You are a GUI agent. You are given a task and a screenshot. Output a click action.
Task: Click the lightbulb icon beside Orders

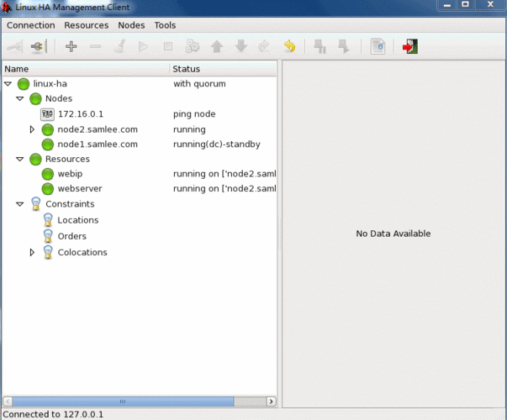[x=47, y=236]
